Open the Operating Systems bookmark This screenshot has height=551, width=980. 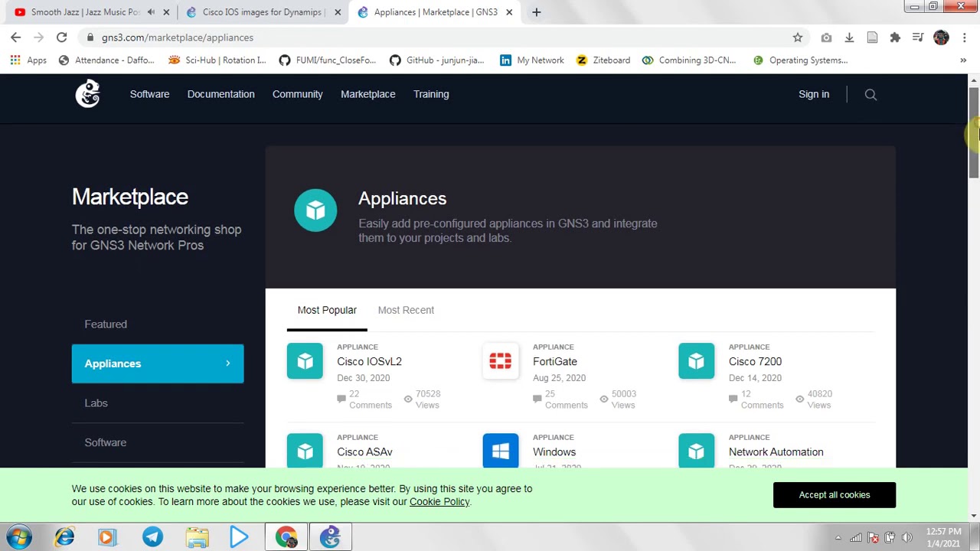[800, 60]
